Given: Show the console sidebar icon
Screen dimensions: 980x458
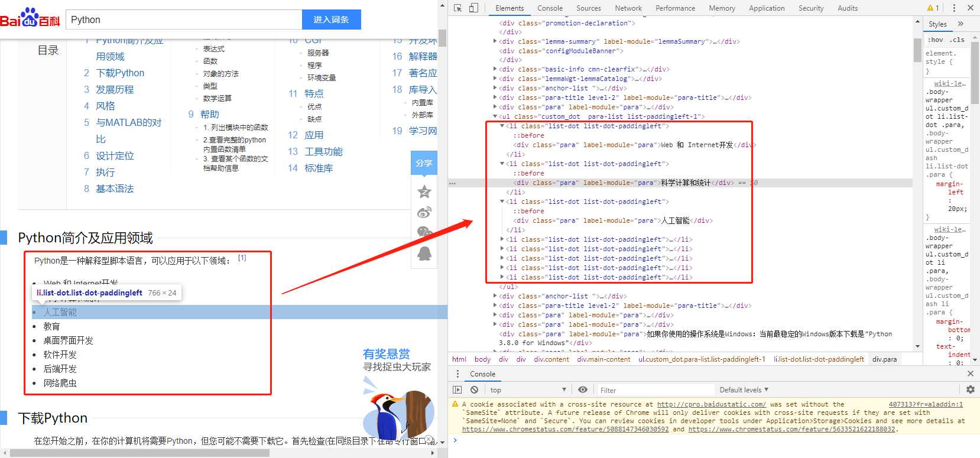Looking at the screenshot, I should 457,389.
